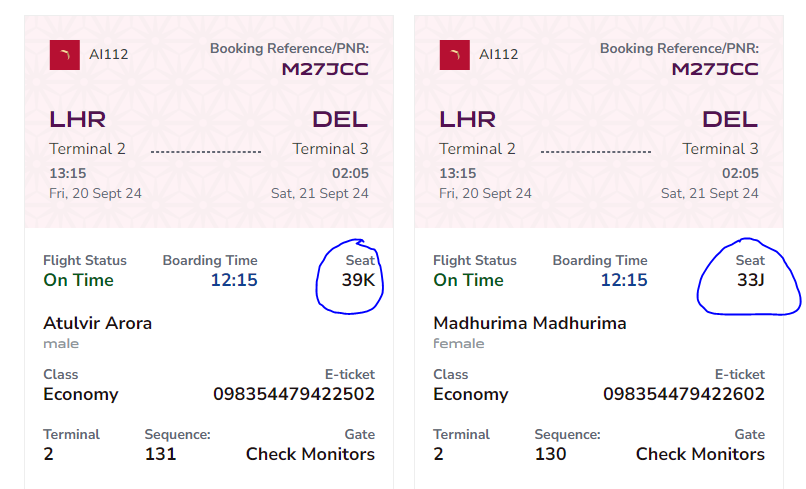Screen dimensions: 806x489
Task: Click PNR M27JCC on Atulvir's boarding pass
Action: [325, 69]
